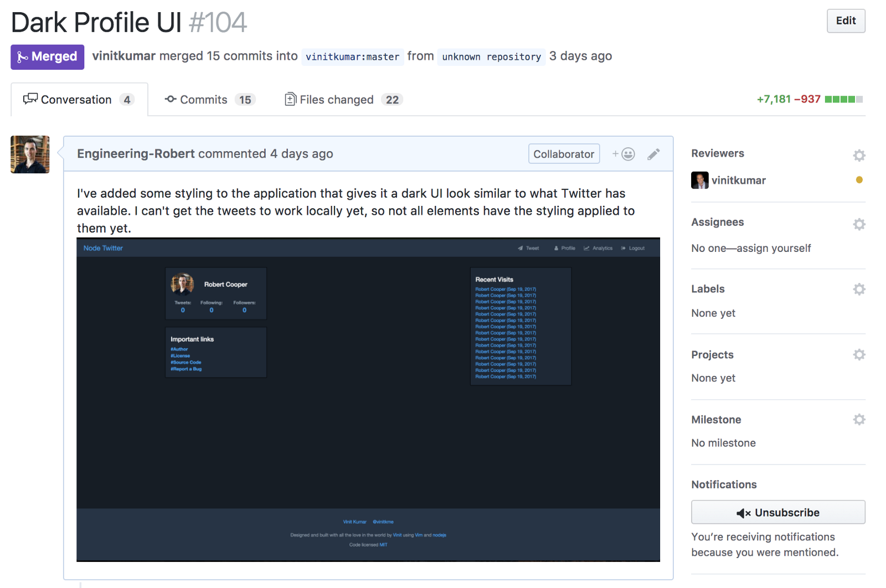Click the Edit title button
The height and width of the screenshot is (588, 886).
point(846,21)
